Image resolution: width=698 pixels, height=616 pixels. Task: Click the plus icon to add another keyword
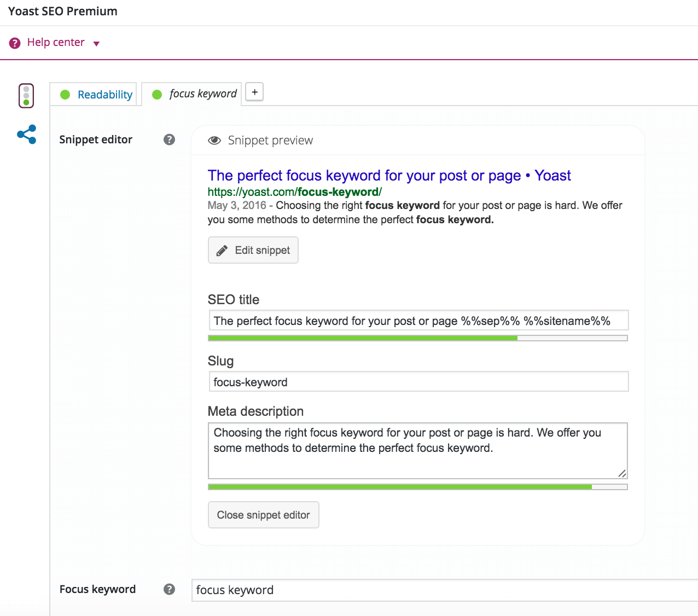click(x=254, y=92)
